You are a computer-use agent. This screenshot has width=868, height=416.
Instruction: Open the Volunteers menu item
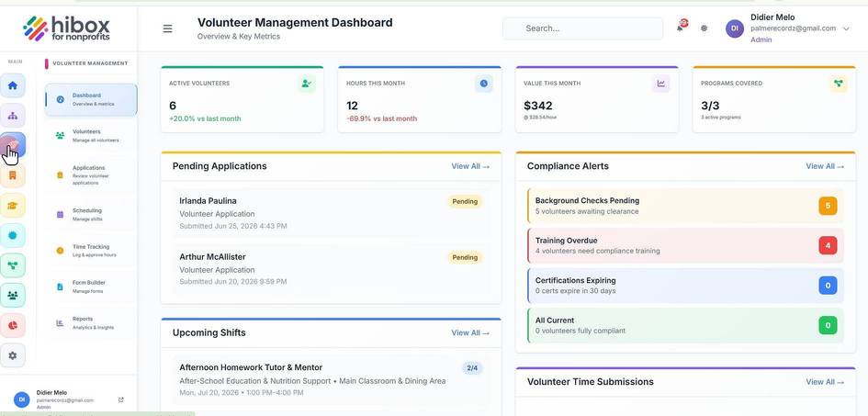coord(91,136)
